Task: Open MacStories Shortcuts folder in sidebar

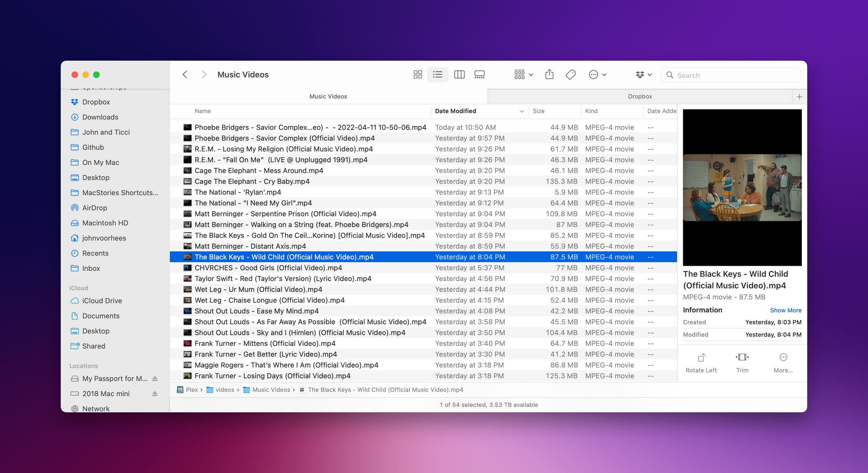Action: tap(120, 192)
